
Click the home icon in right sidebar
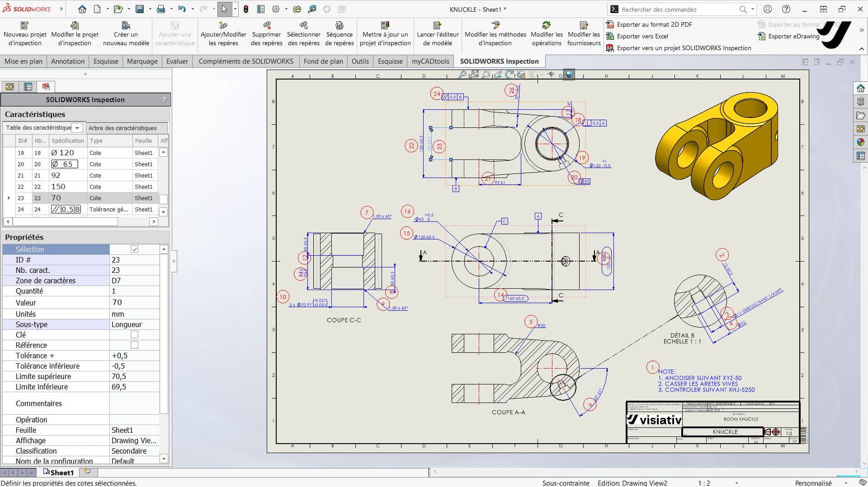pyautogui.click(x=860, y=88)
